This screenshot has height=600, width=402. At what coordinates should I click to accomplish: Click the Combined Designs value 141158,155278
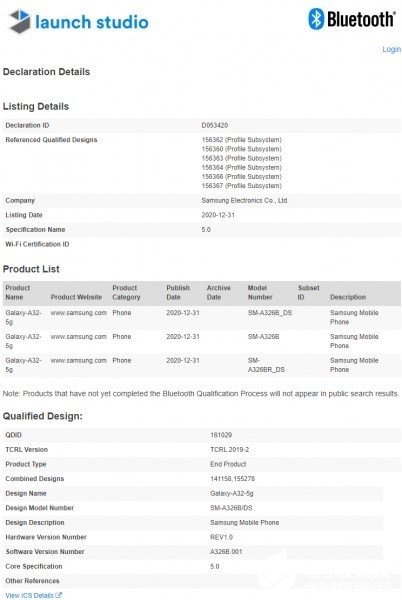[232, 479]
